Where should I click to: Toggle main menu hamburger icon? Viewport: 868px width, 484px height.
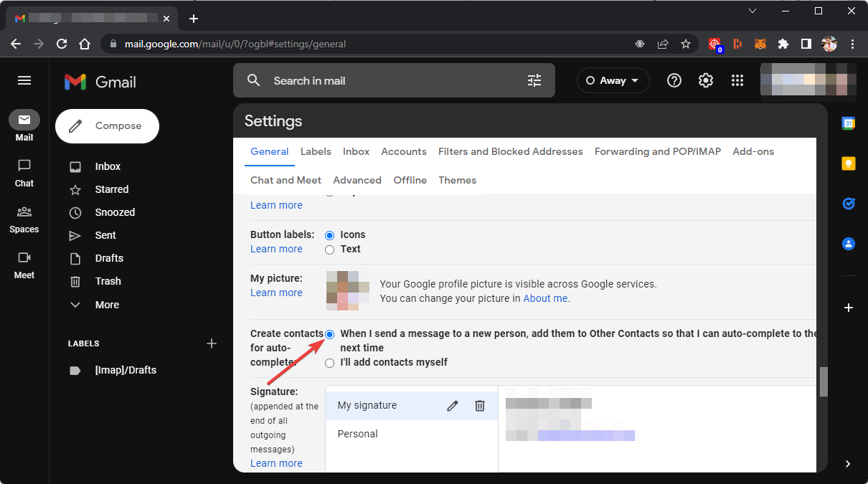click(24, 80)
